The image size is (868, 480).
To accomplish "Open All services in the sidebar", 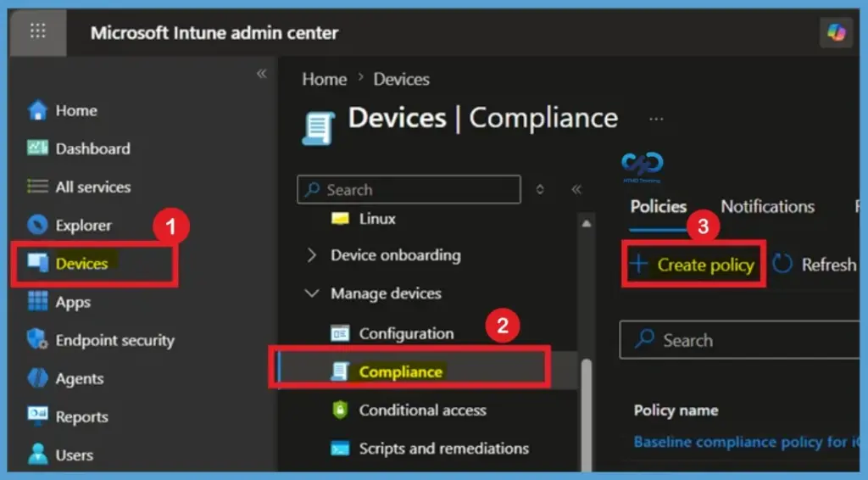I will point(93,187).
